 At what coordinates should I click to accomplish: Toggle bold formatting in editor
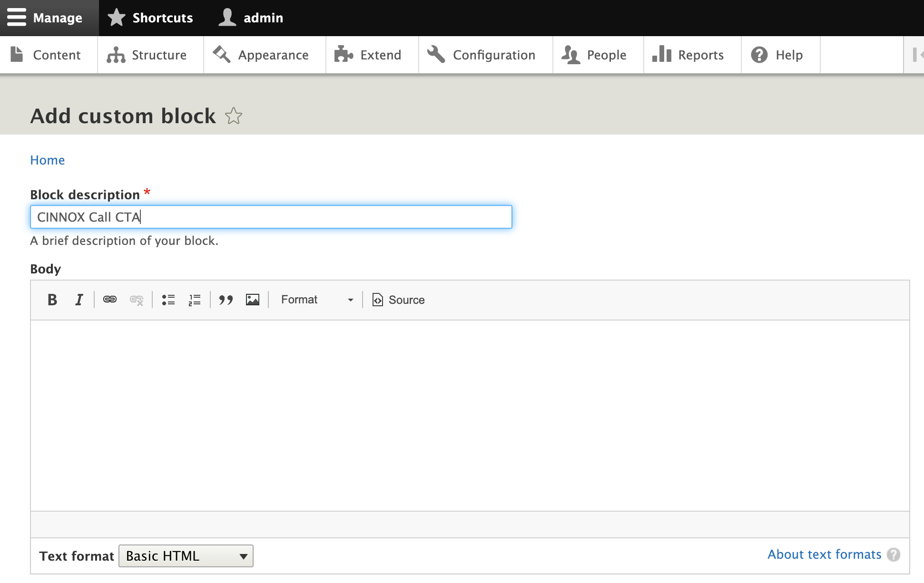click(52, 300)
